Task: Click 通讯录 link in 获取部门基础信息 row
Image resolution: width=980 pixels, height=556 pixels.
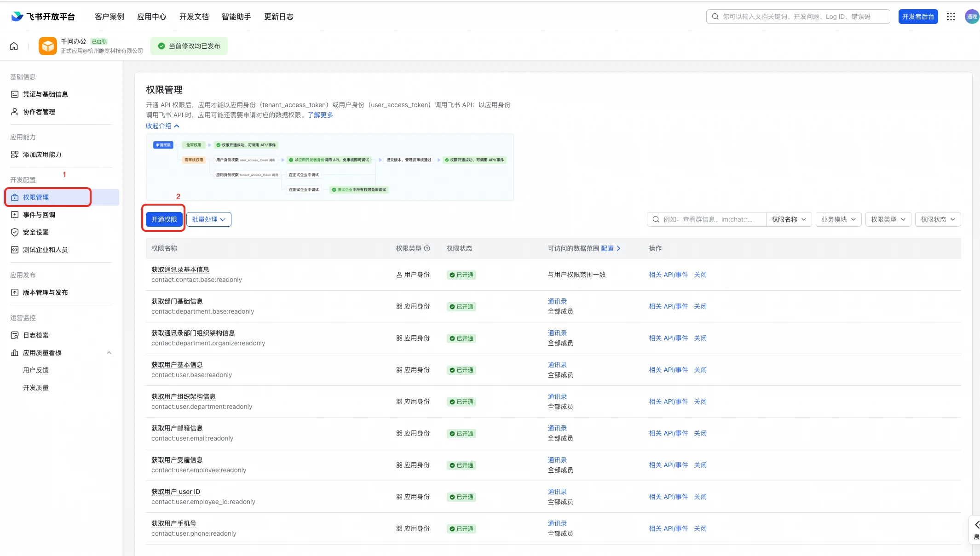Action: click(557, 301)
